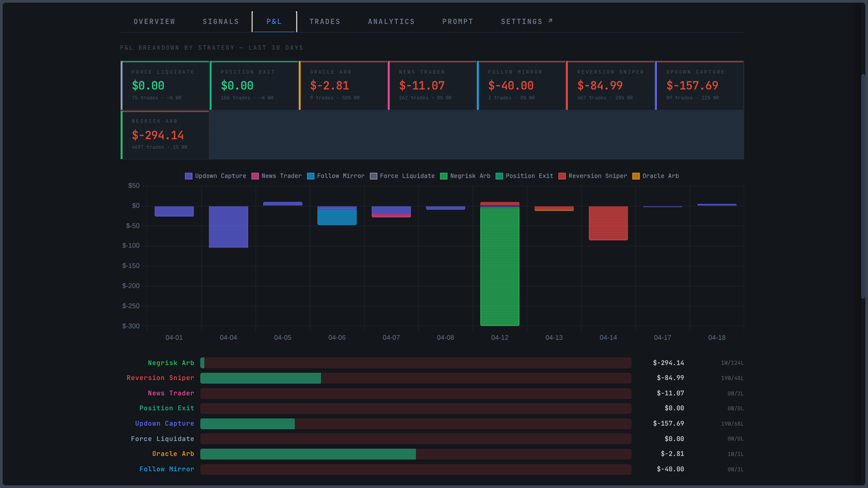The height and width of the screenshot is (488, 868).
Task: Open the Prompt tab
Action: pyautogui.click(x=458, y=22)
